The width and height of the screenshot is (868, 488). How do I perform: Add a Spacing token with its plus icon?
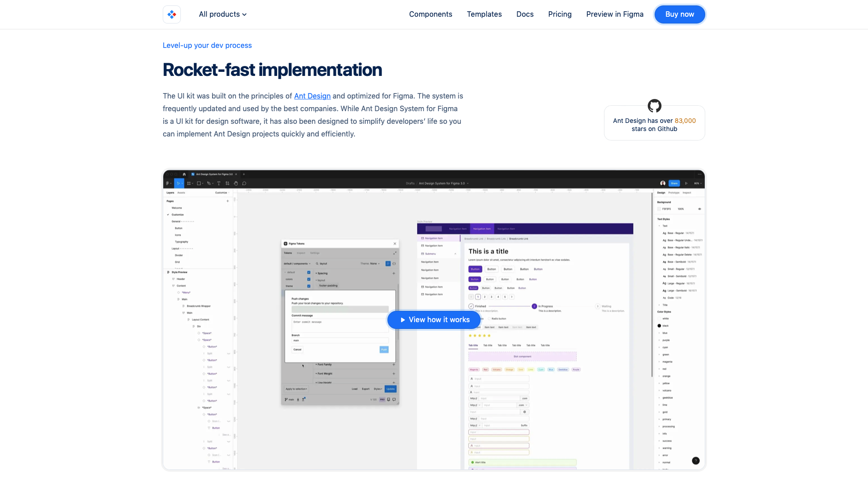[x=394, y=273]
